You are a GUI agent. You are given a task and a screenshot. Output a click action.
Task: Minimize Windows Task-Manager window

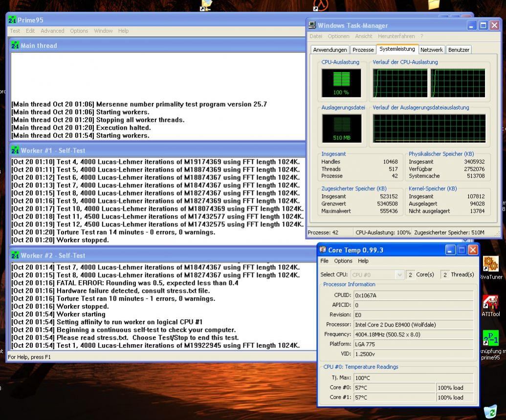point(471,25)
